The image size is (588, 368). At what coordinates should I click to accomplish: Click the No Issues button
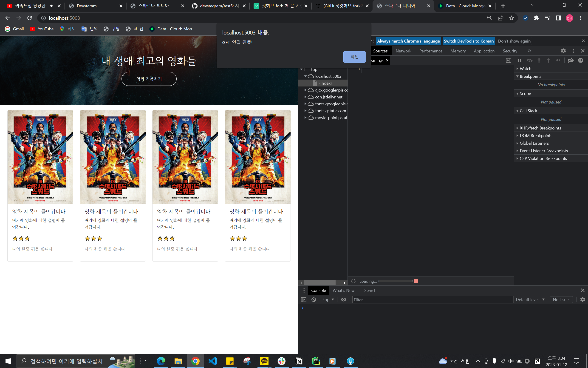coord(562,300)
